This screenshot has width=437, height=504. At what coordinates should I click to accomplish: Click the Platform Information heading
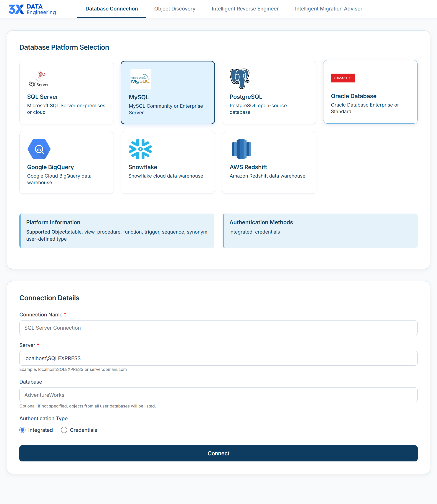point(53,222)
